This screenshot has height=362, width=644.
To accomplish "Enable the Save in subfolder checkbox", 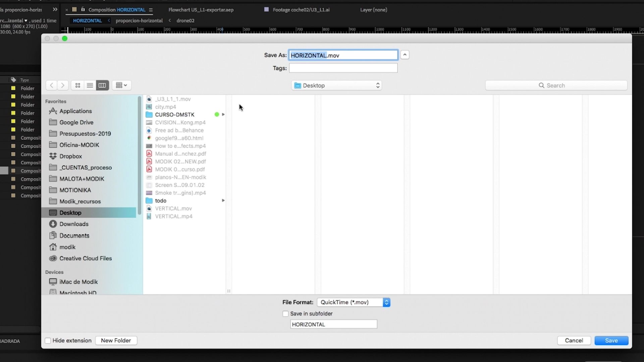I will tap(285, 314).
